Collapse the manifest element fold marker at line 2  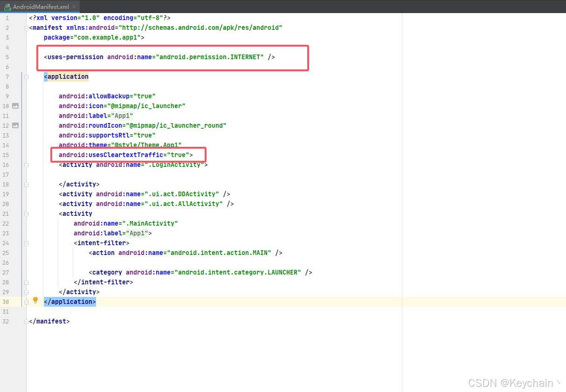[26, 28]
